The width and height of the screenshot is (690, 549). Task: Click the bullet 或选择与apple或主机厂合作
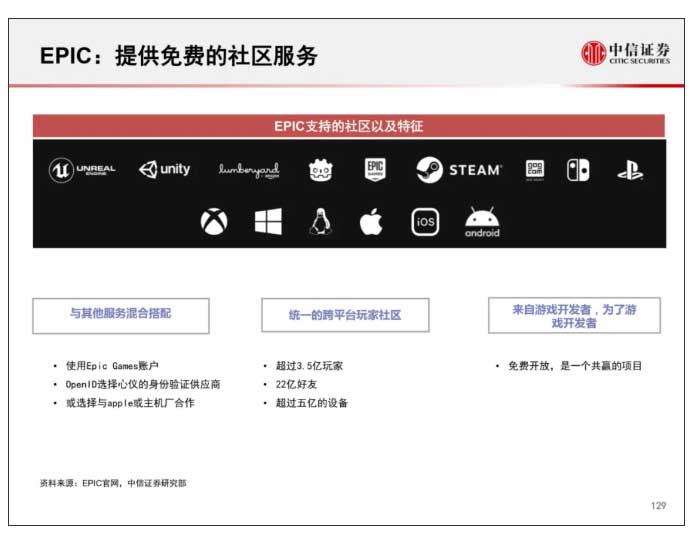tap(130, 403)
